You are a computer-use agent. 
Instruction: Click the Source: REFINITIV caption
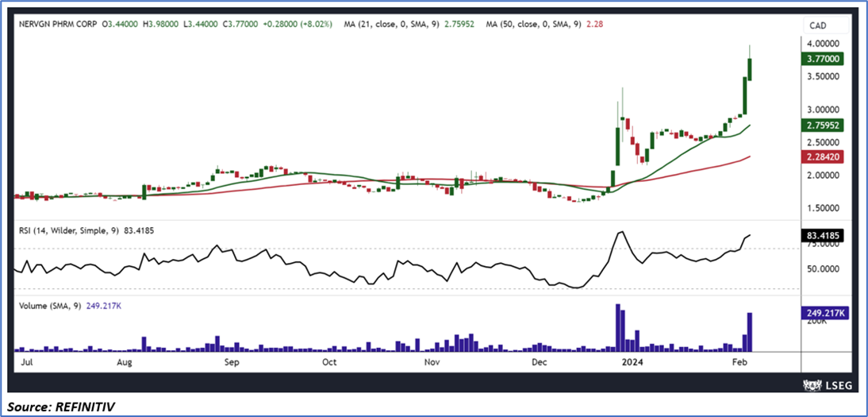point(60,407)
